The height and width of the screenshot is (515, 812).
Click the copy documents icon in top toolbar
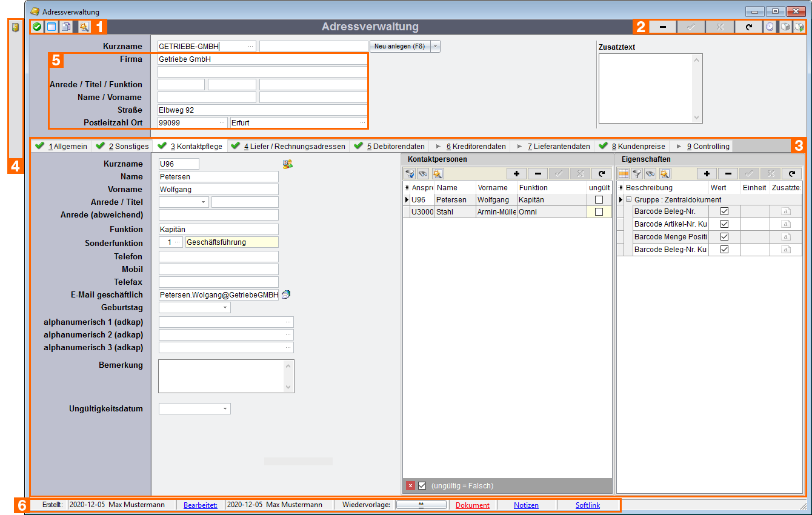coord(66,27)
